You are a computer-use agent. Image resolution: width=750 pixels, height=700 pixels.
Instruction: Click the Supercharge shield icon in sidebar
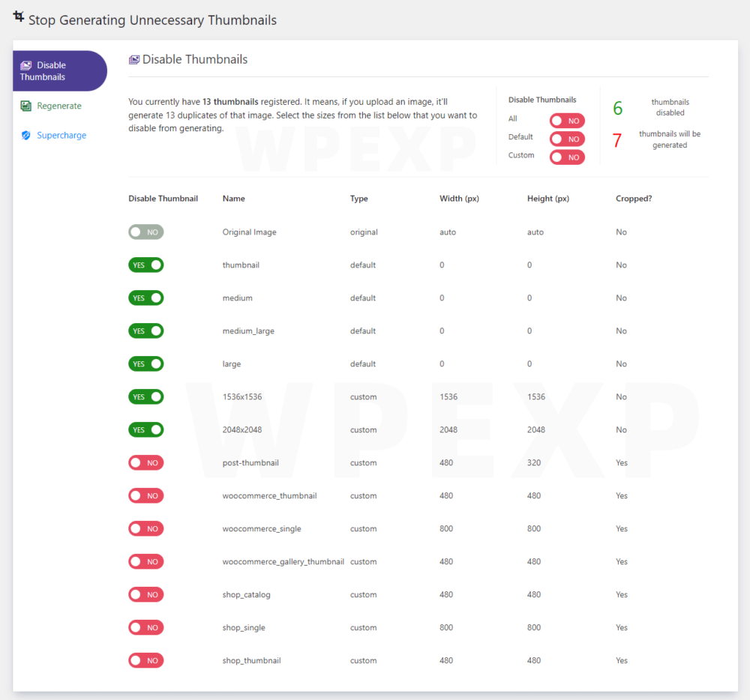(26, 136)
